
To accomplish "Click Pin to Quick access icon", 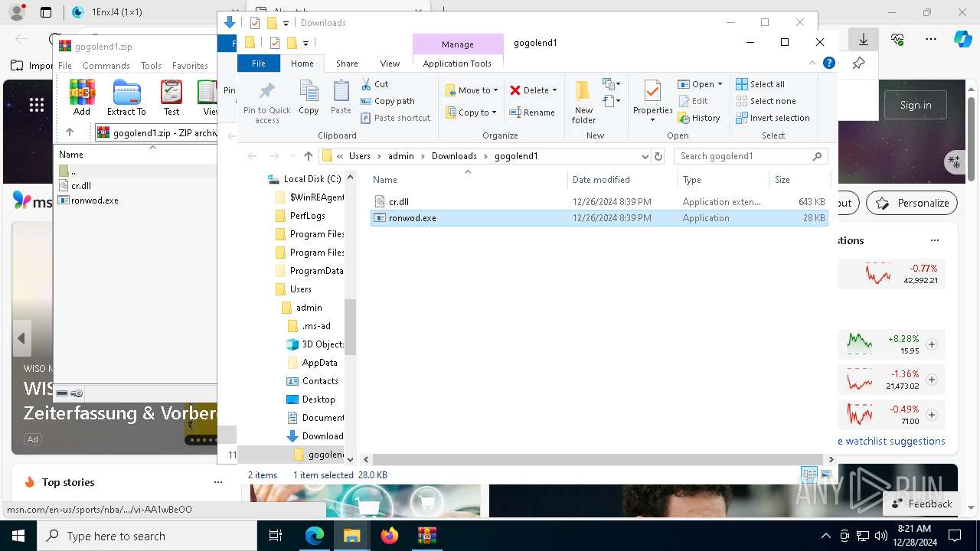I will tap(266, 103).
